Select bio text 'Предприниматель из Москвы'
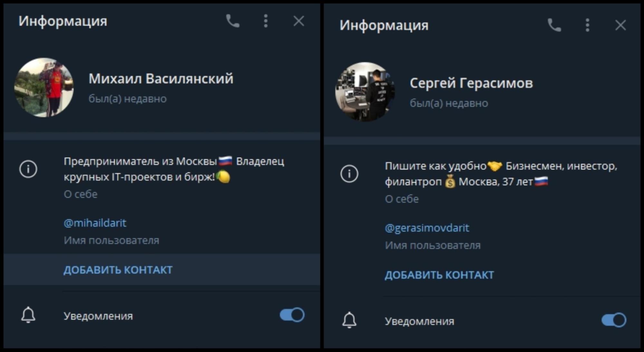This screenshot has width=644, height=352. click(x=140, y=161)
